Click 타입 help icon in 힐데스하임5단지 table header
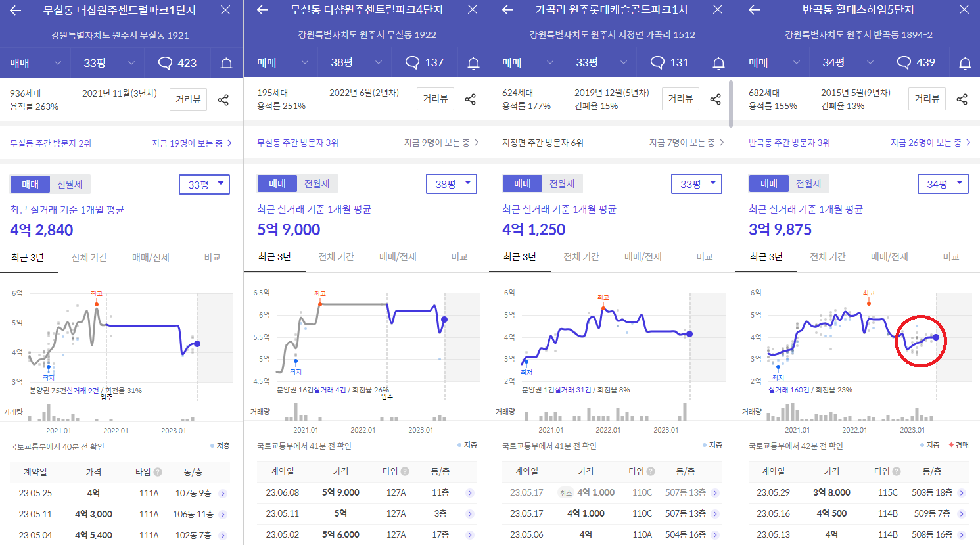Image resolution: width=980 pixels, height=545 pixels. [x=897, y=471]
